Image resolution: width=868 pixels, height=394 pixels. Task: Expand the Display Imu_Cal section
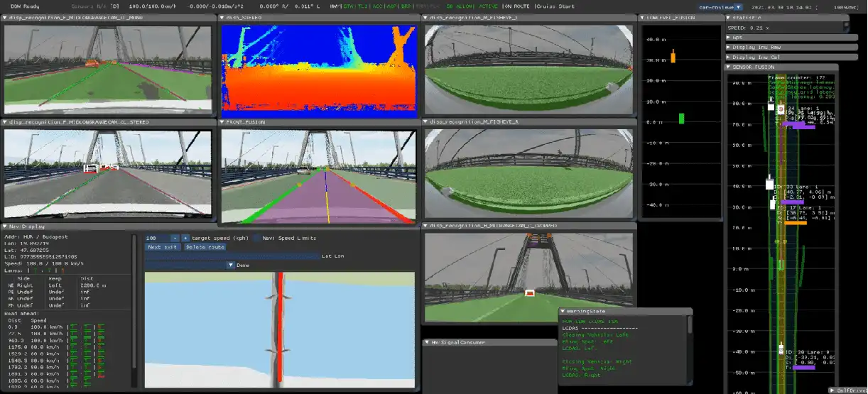coord(728,57)
